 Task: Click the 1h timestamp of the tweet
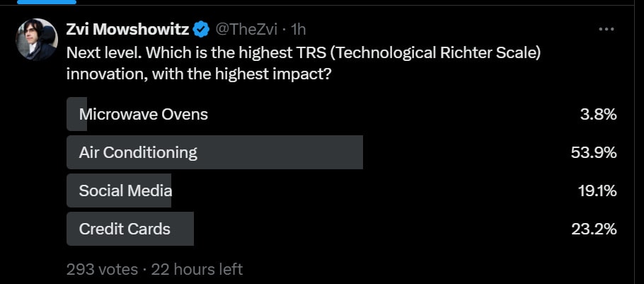[298, 30]
